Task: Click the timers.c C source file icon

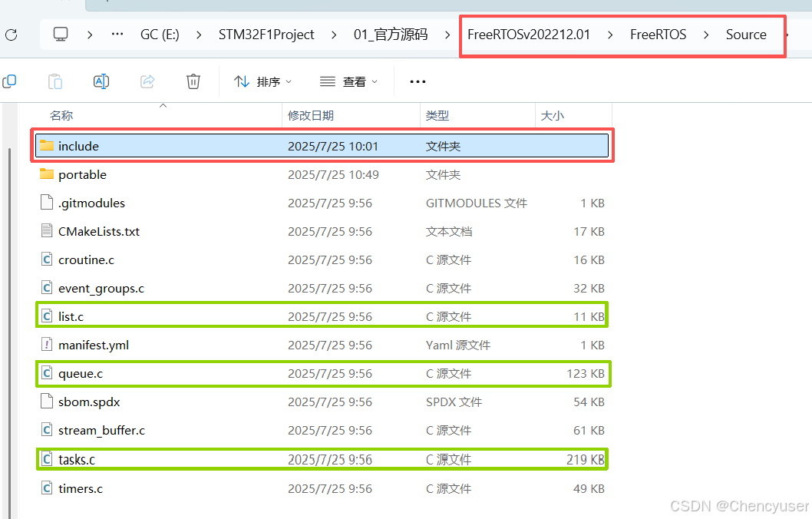Action: (47, 488)
